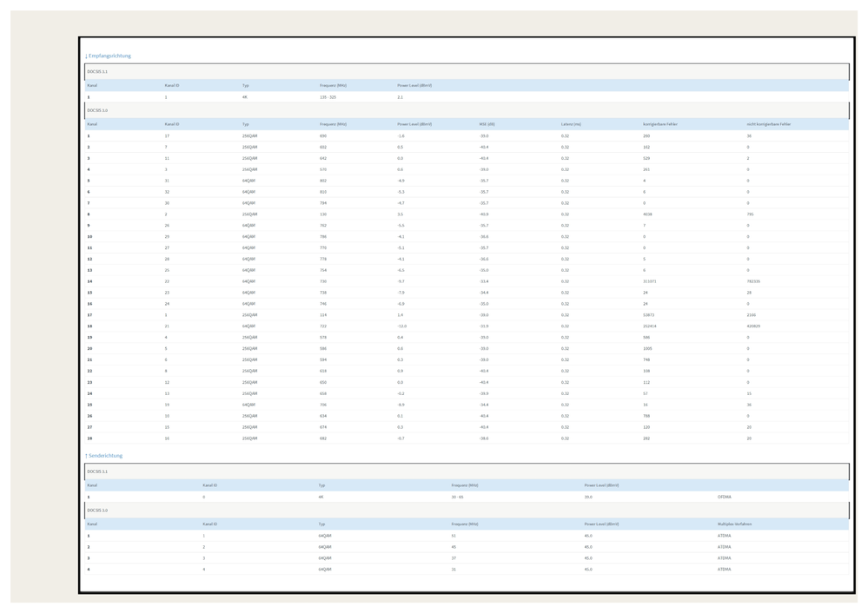868x613 pixels.
Task: Click the Senderichtung section heading
Action: point(104,456)
